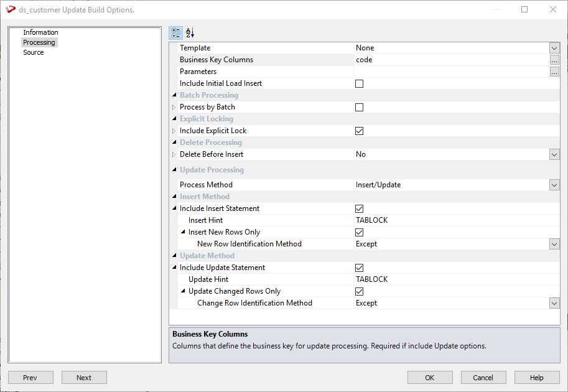Viewport: 568px width, 392px height.
Task: Open the Template dropdown
Action: click(554, 48)
